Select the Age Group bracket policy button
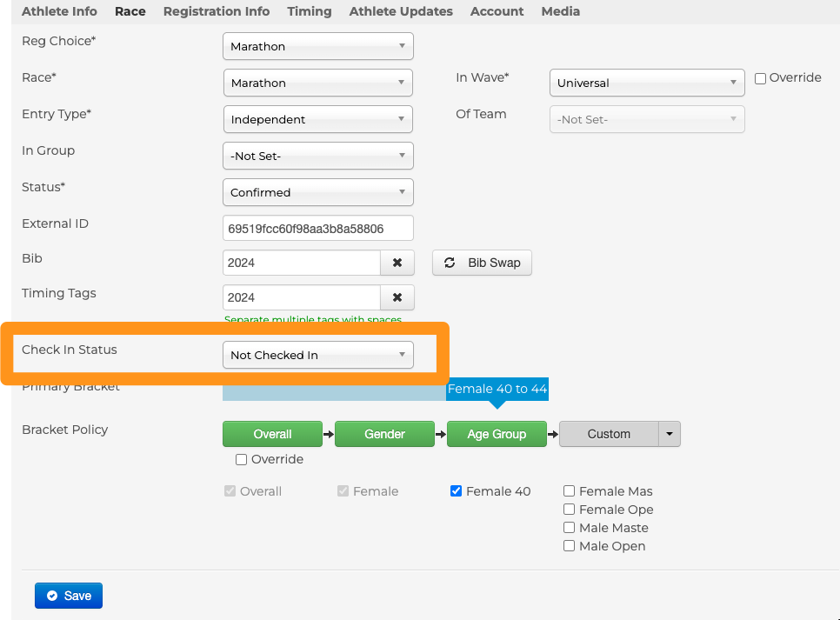840x620 pixels. click(497, 434)
